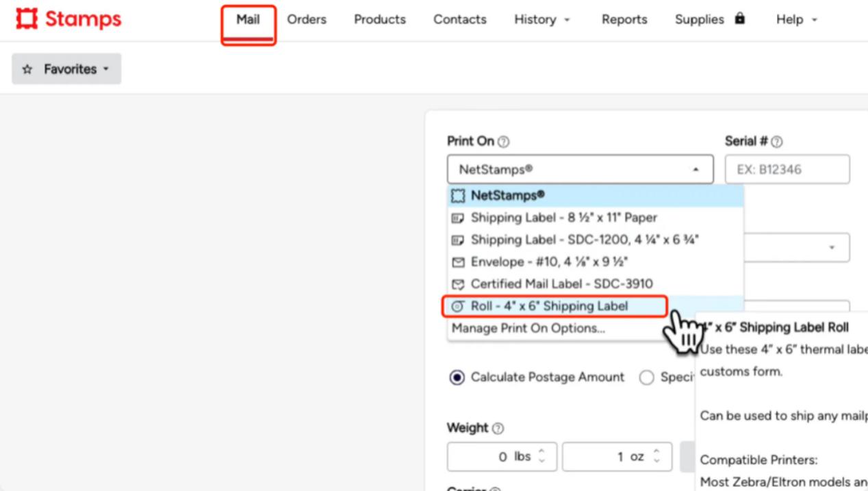Image resolution: width=868 pixels, height=491 pixels.
Task: Collapse the NetStamps Print On dropdown
Action: point(580,169)
